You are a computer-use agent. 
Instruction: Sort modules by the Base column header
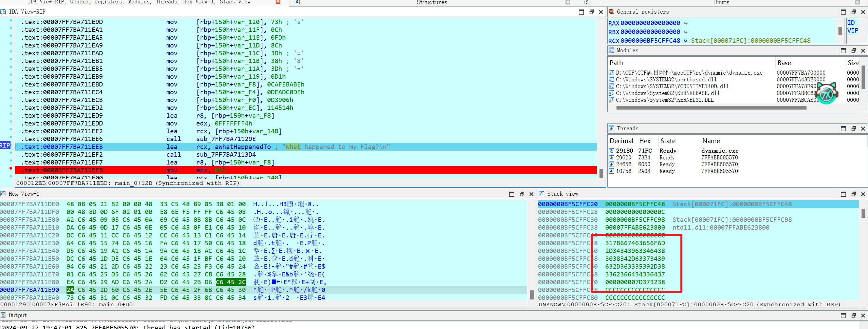coord(784,63)
